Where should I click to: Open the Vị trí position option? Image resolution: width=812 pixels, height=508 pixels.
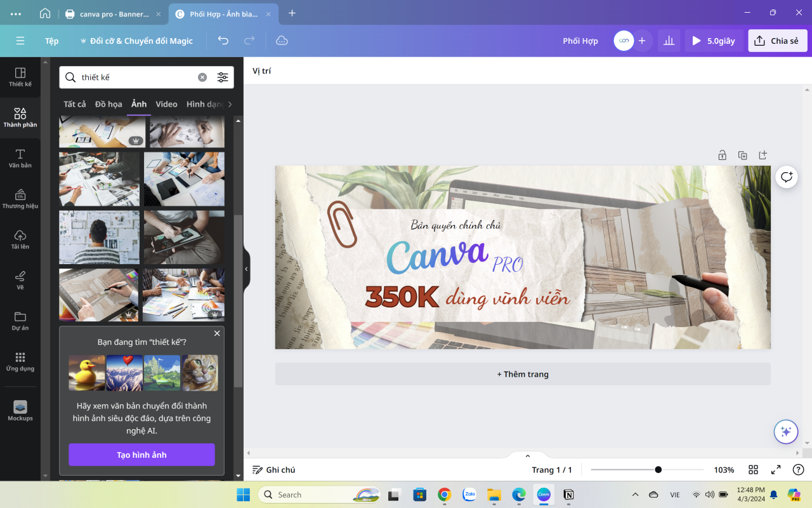261,71
